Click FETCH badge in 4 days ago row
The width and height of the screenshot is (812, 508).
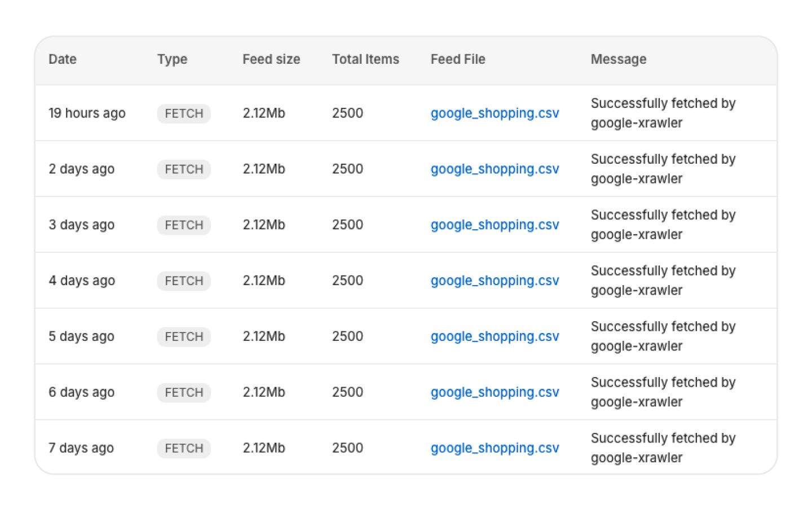pyautogui.click(x=184, y=281)
